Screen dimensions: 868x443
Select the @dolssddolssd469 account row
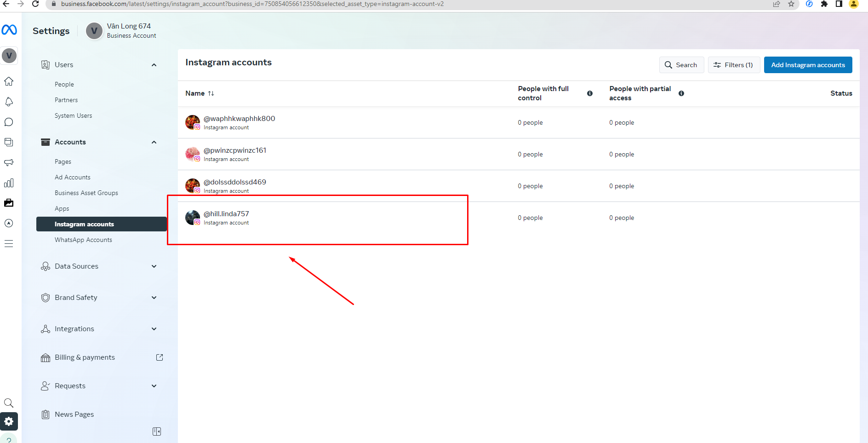[519, 186]
